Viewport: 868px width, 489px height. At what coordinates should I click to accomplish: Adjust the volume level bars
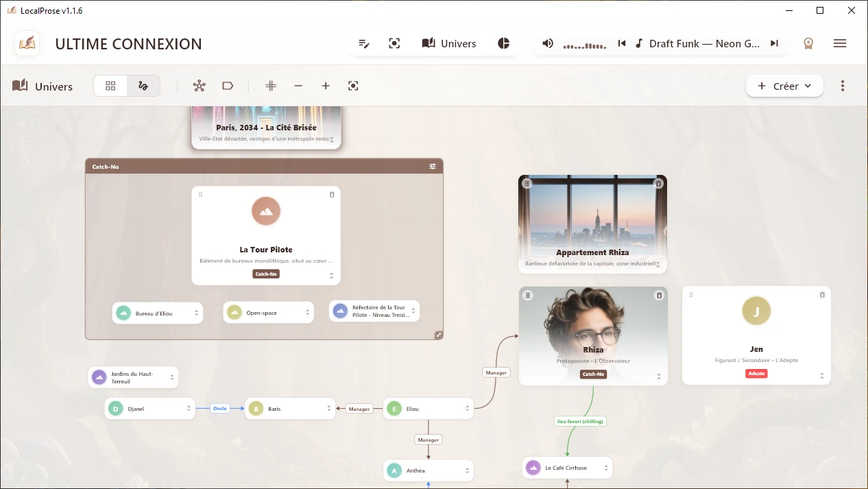(x=583, y=43)
